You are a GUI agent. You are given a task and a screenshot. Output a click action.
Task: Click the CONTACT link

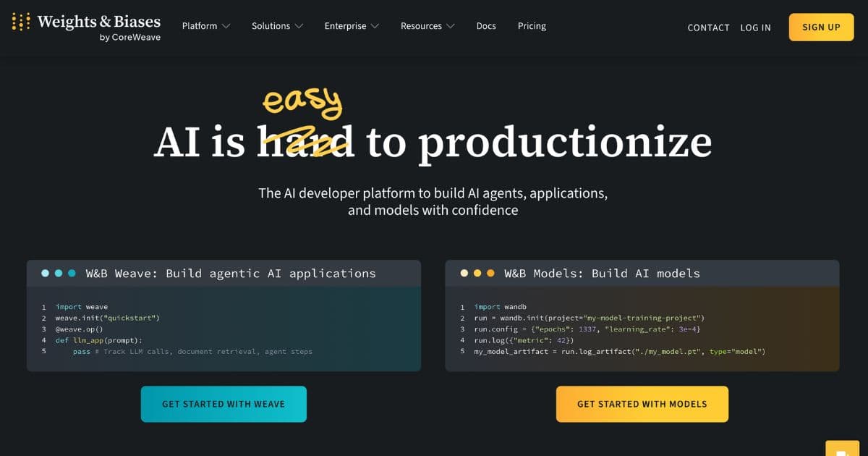point(708,28)
